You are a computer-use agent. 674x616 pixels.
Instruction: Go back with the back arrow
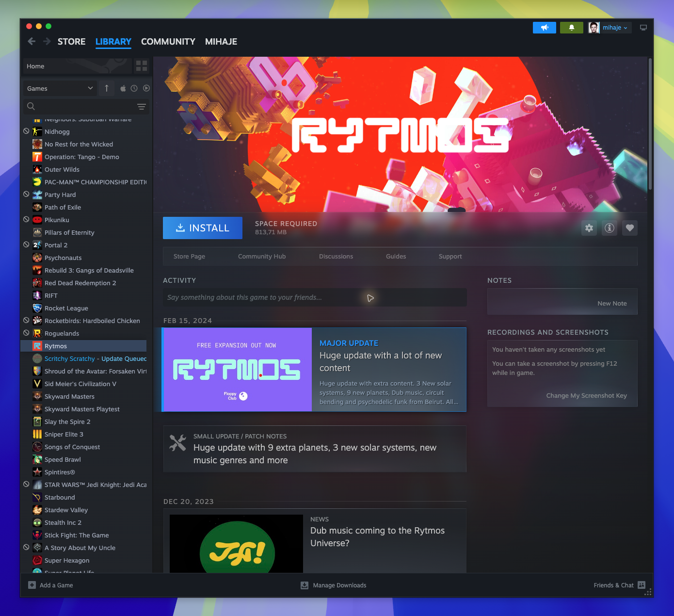(x=32, y=42)
